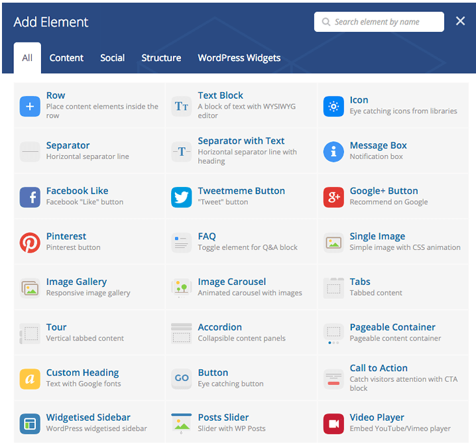
Task: Choose the Image Carousel element
Action: (231, 282)
